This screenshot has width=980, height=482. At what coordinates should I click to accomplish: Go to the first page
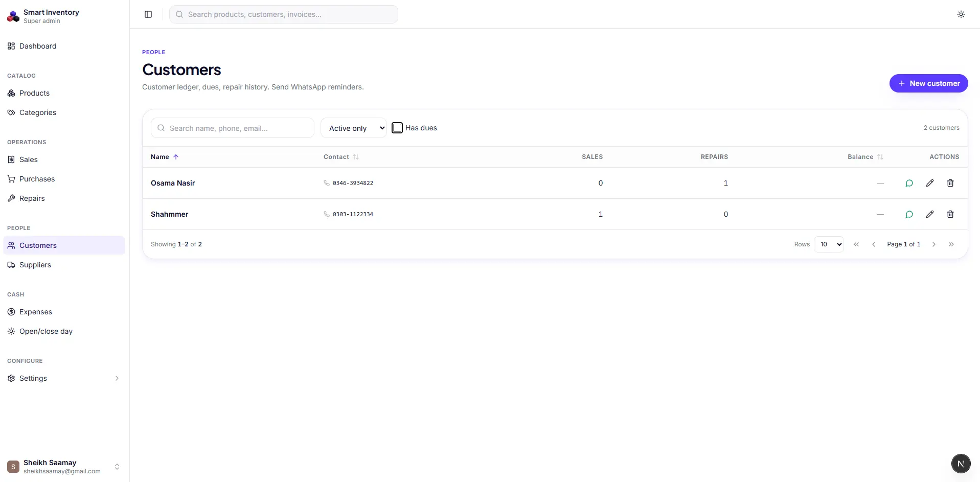[856, 244]
